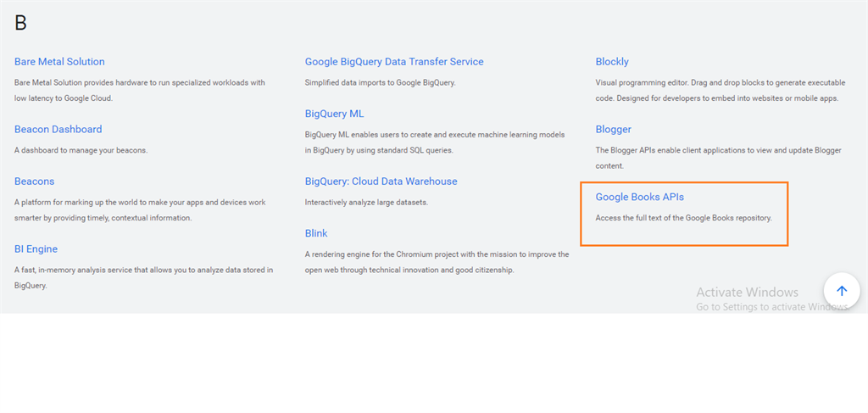Open BigQuery: Cloud Data Warehouse link
This screenshot has height=413, width=868.
[381, 181]
